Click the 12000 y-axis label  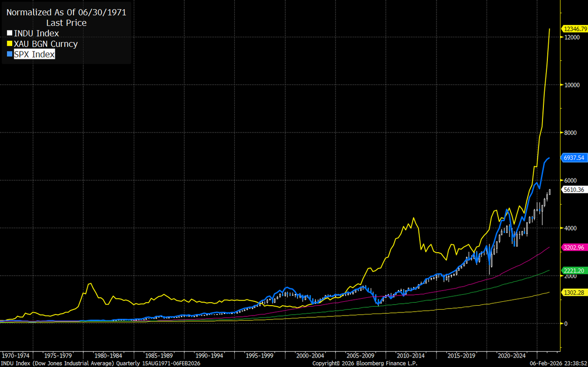click(x=573, y=37)
